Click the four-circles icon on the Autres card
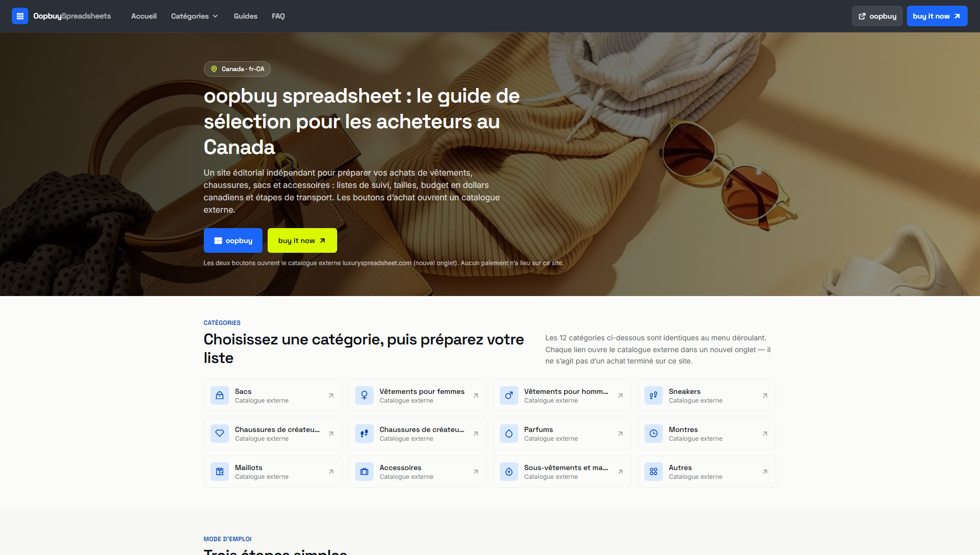The height and width of the screenshot is (555, 980). click(x=654, y=472)
